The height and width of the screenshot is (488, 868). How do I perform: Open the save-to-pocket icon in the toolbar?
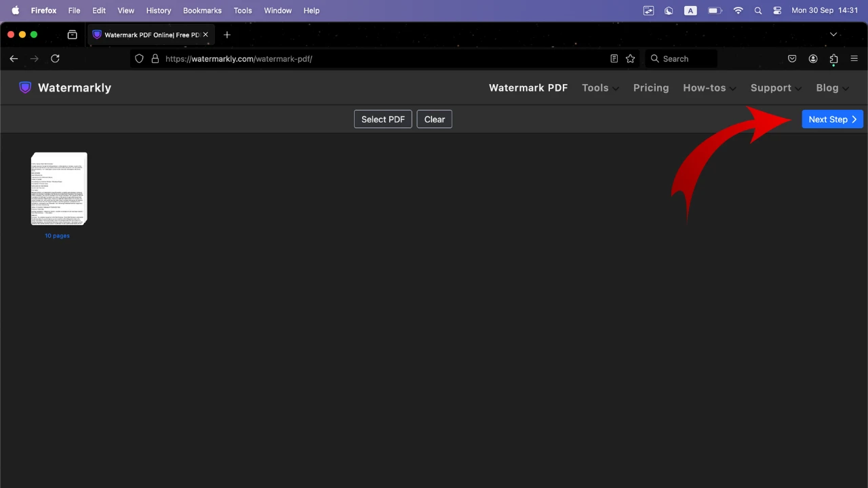792,58
